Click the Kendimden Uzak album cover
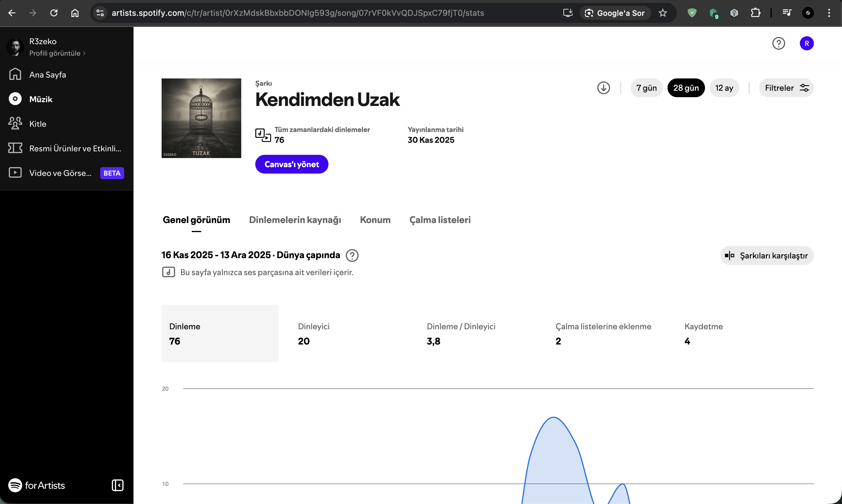Screen dimensions: 842x504 click(x=201, y=118)
